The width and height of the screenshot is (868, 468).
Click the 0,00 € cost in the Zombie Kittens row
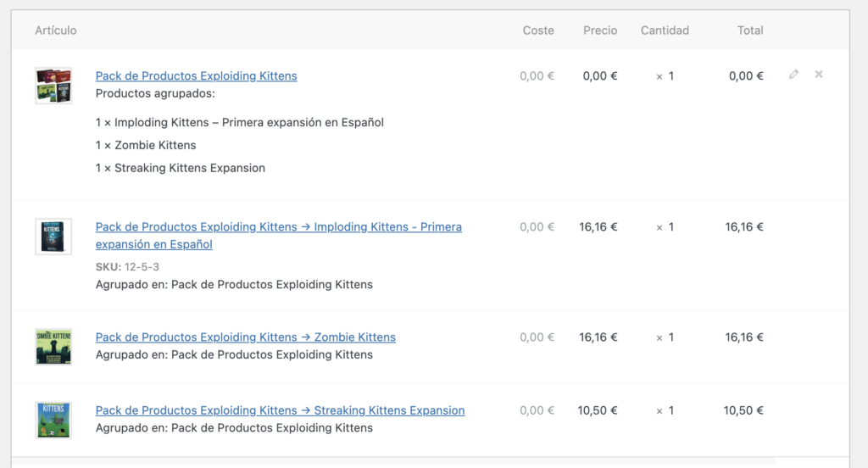coord(537,337)
